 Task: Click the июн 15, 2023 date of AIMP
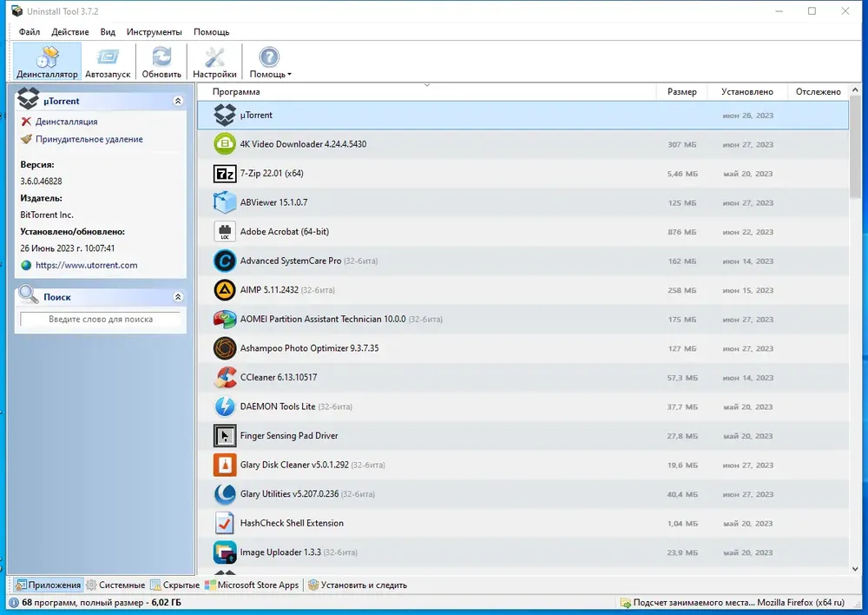(748, 290)
